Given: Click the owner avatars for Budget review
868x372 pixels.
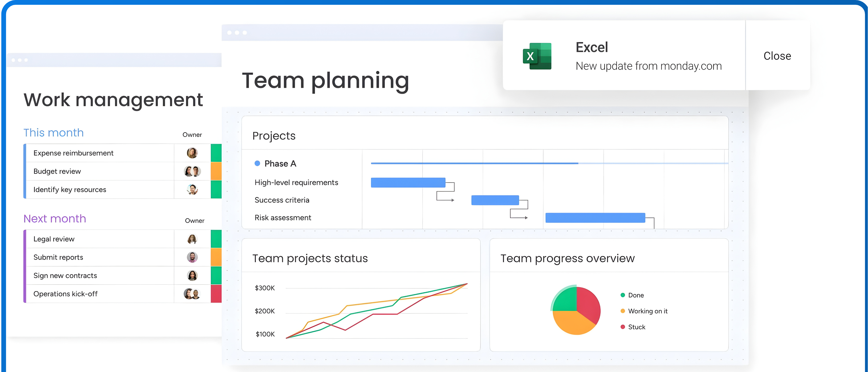Looking at the screenshot, I should coord(192,171).
